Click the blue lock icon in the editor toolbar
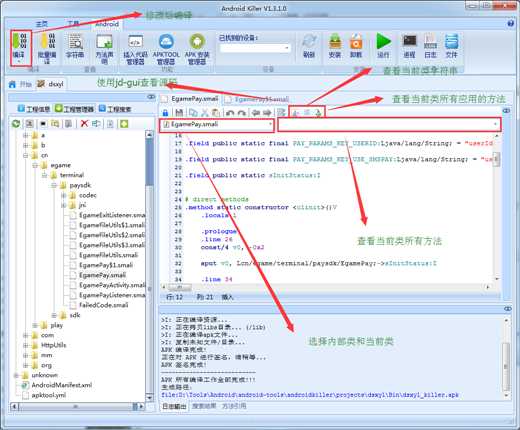Screen dimensions: 520x430 coord(165,113)
